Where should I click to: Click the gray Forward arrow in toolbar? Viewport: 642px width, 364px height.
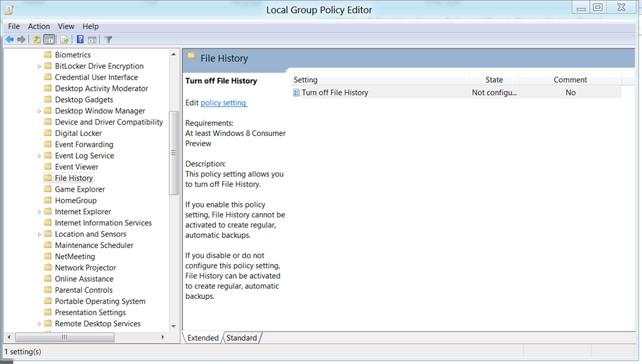pyautogui.click(x=21, y=39)
